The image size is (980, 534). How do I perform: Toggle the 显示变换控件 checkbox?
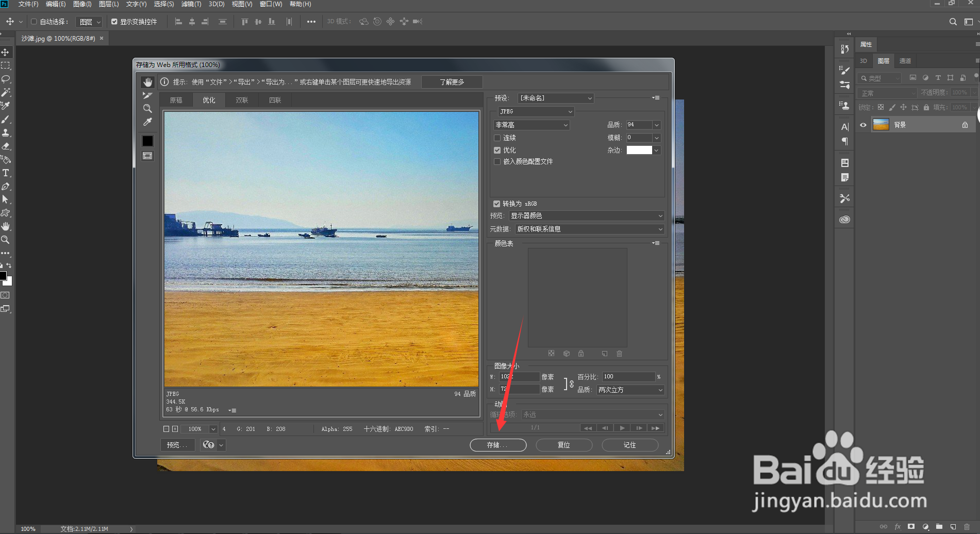(114, 22)
